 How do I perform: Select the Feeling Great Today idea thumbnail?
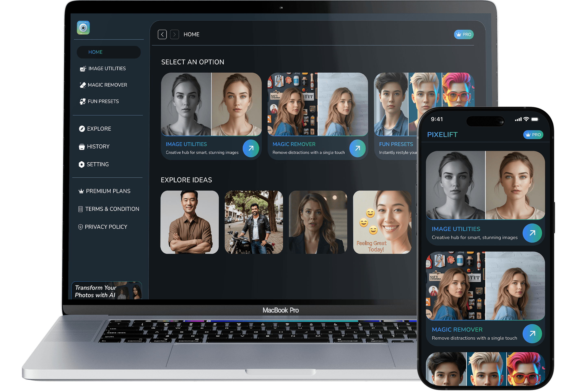382,222
